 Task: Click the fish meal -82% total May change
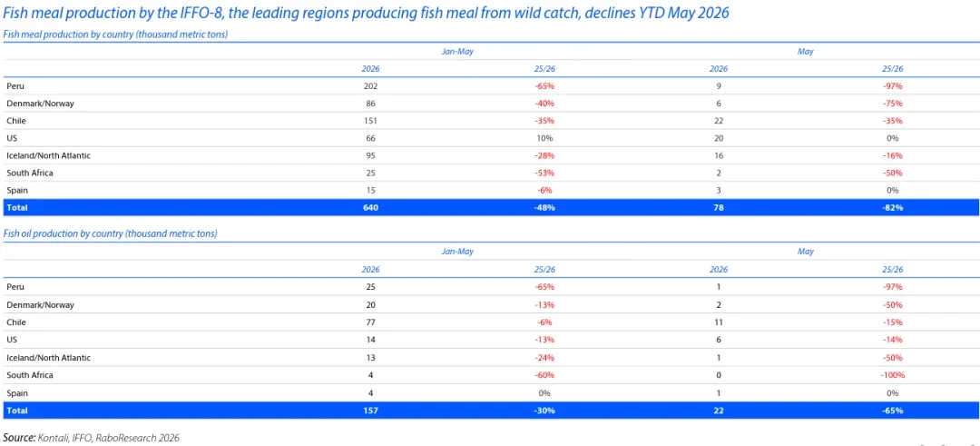[x=893, y=208]
